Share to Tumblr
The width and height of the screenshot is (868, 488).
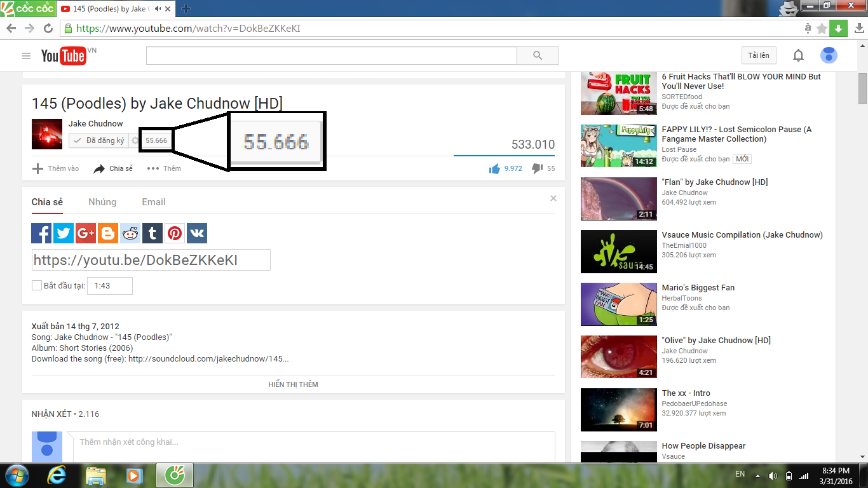[153, 233]
